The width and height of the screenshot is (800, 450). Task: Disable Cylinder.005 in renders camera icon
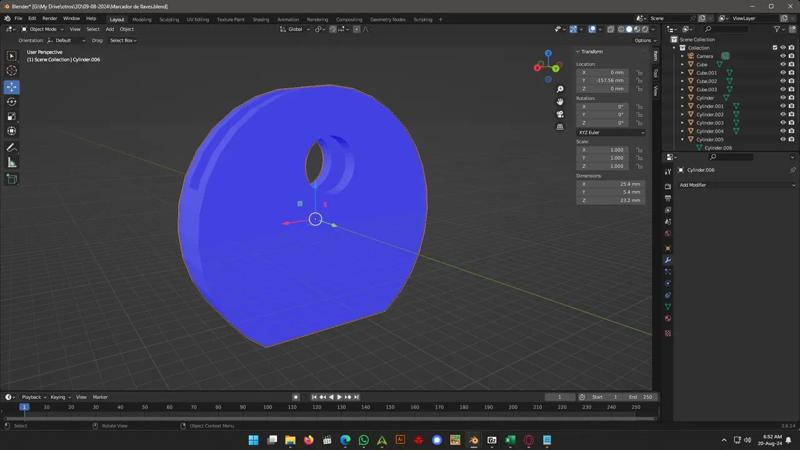click(791, 139)
